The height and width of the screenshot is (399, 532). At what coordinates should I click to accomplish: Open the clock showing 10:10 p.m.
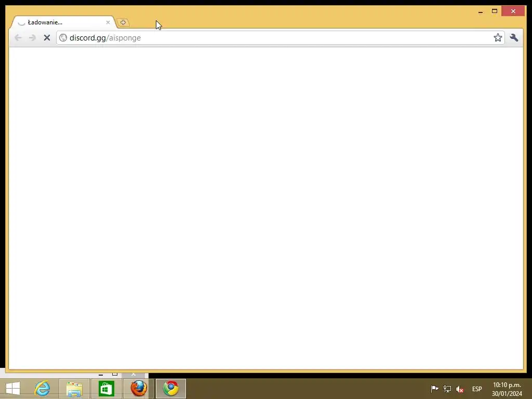507,389
